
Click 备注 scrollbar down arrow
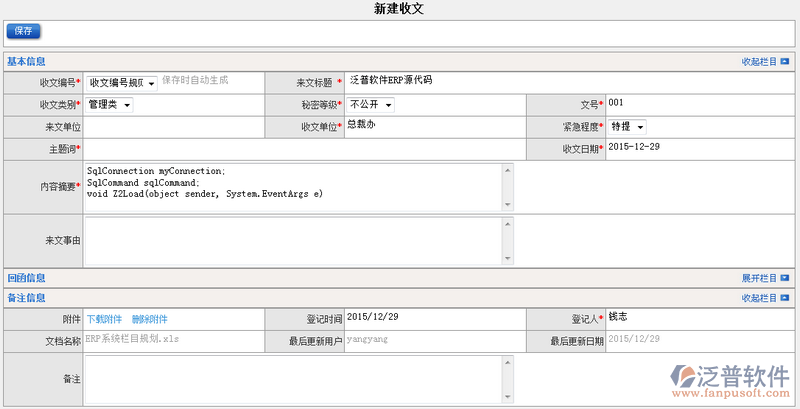tap(508, 397)
